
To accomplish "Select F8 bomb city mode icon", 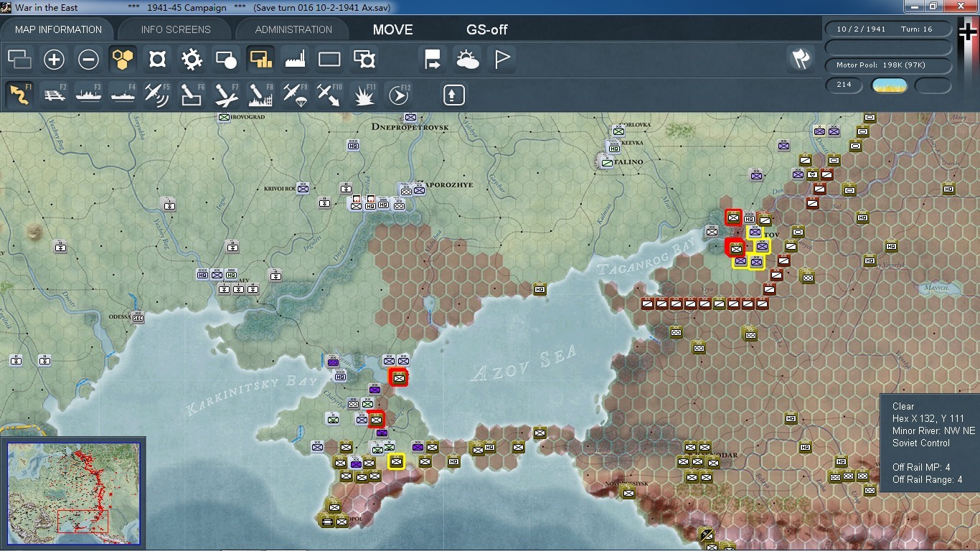I will [260, 95].
